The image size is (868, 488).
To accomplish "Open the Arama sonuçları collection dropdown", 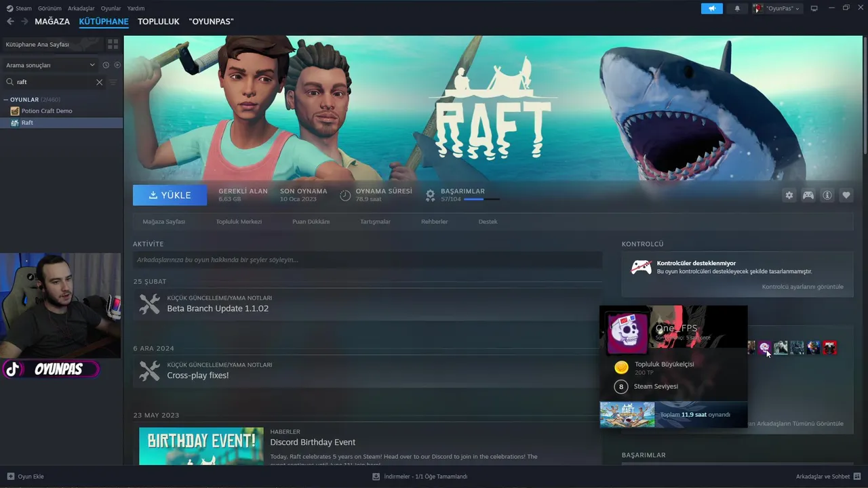I will click(50, 65).
